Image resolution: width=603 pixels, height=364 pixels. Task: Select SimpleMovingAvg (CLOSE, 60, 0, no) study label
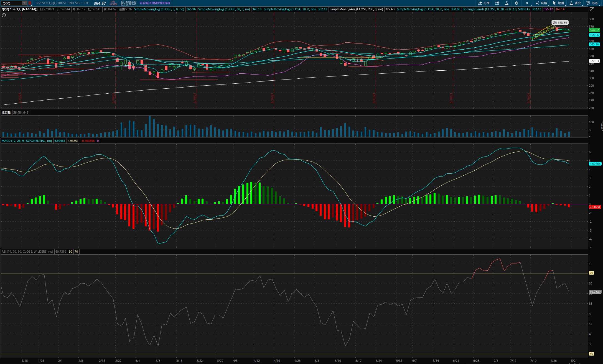click(224, 9)
